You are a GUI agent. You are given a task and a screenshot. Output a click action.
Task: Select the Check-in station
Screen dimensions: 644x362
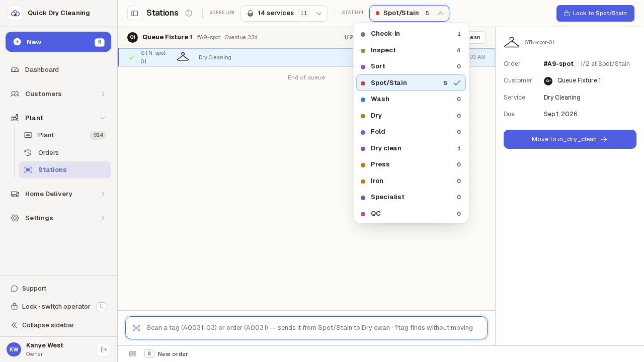click(x=411, y=34)
